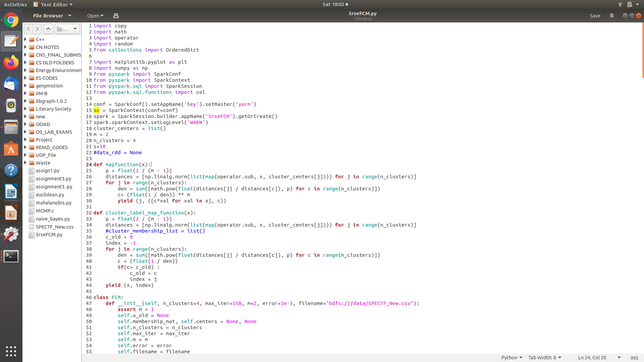Open the Python language selector
This screenshot has width=644, height=362.
512,358
